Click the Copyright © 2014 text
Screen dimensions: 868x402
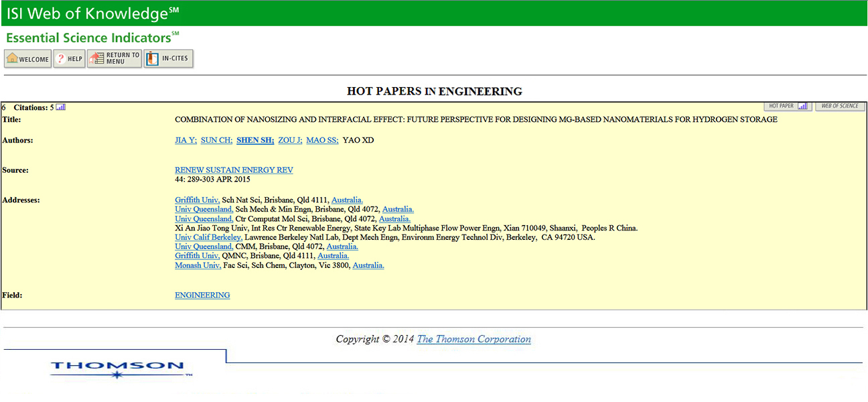click(x=375, y=339)
